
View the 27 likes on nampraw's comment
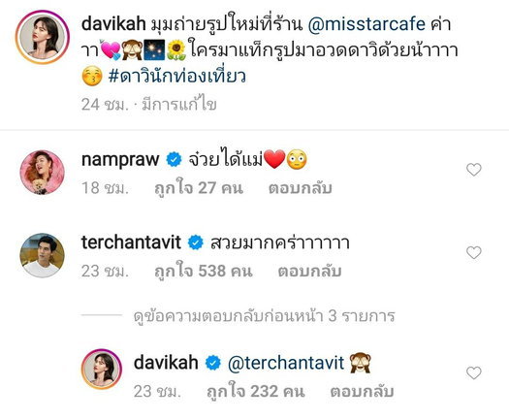pyautogui.click(x=199, y=188)
